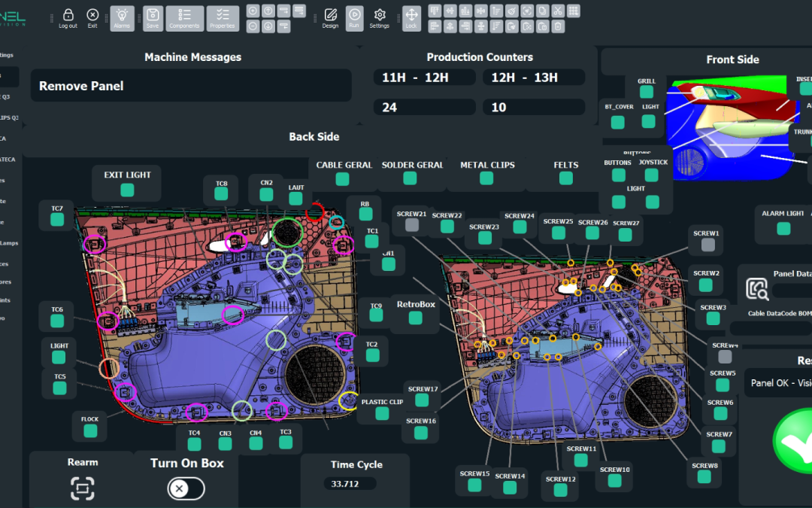
Task: Click the Back Side heading
Action: (x=314, y=137)
